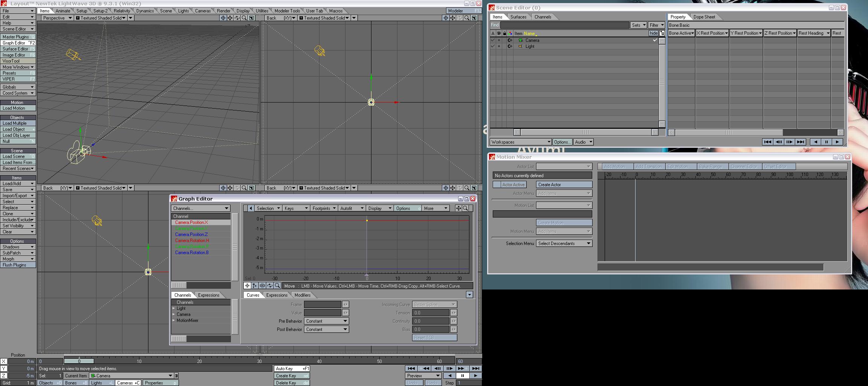Open Pre Behavior Constant dropdown
Image resolution: width=868 pixels, height=386 pixels.
[326, 321]
